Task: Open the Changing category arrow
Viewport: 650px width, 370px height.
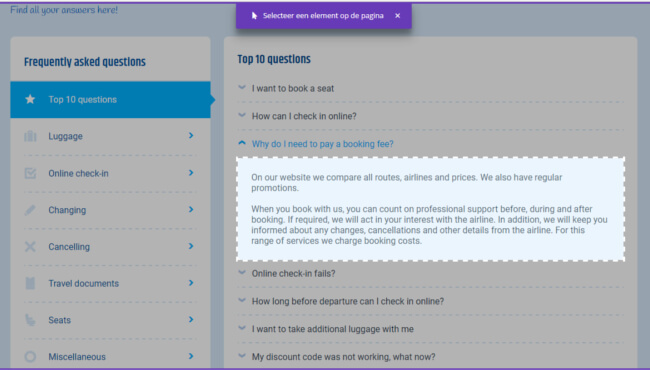Action: tap(191, 209)
